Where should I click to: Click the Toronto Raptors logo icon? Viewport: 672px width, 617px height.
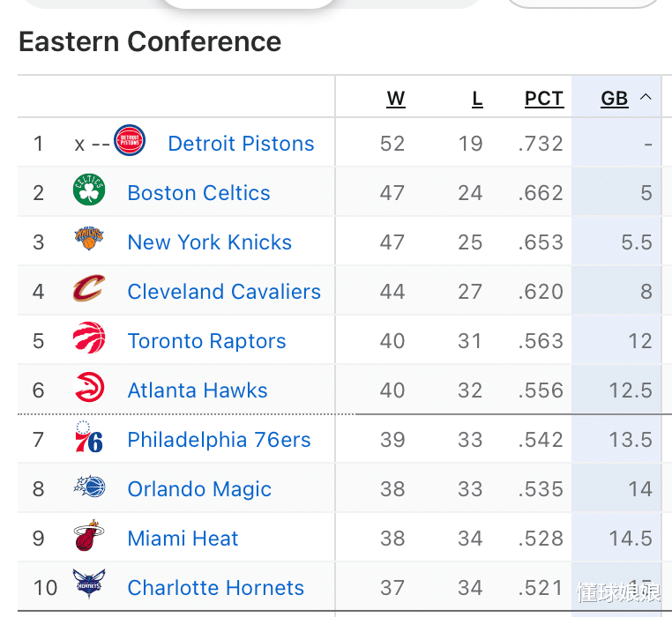pyautogui.click(x=89, y=339)
